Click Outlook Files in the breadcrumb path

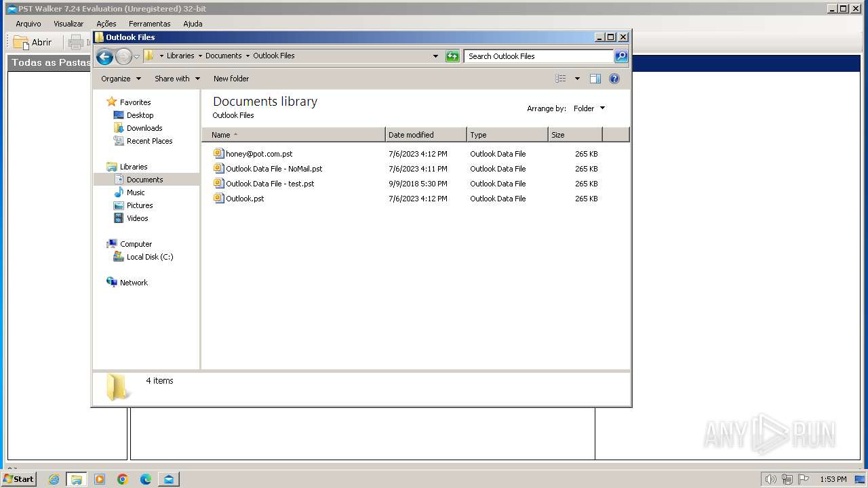pos(274,56)
